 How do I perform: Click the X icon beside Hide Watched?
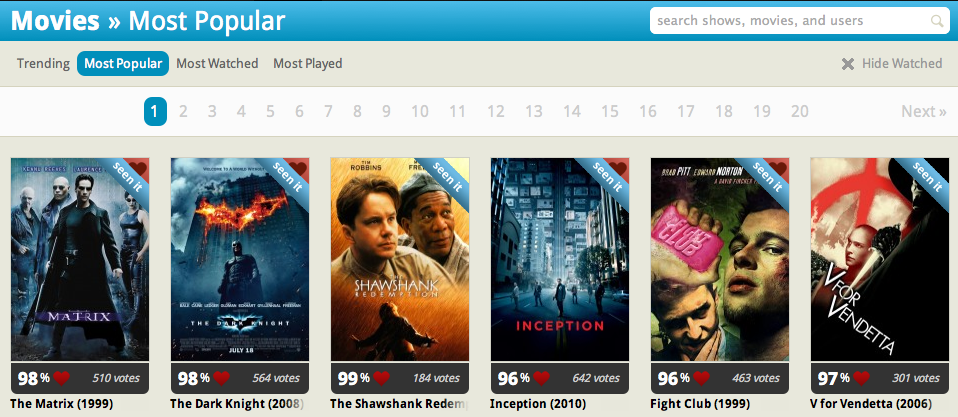pyautogui.click(x=848, y=64)
